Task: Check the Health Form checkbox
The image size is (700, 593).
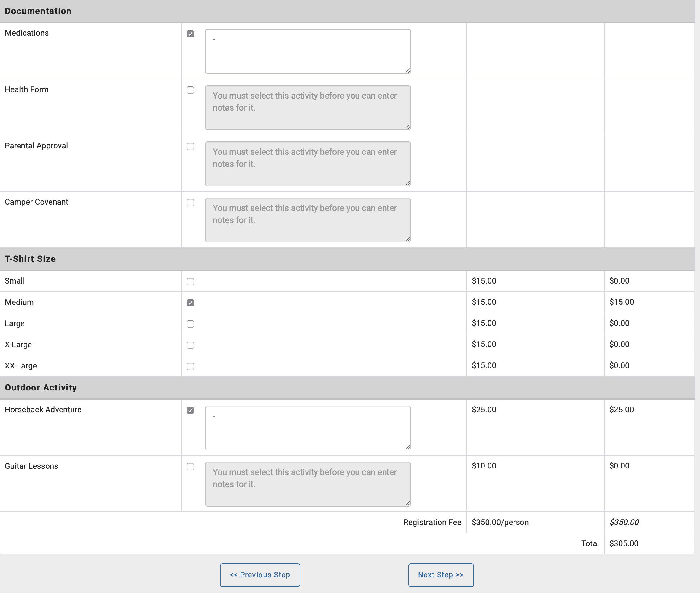Action: click(190, 90)
